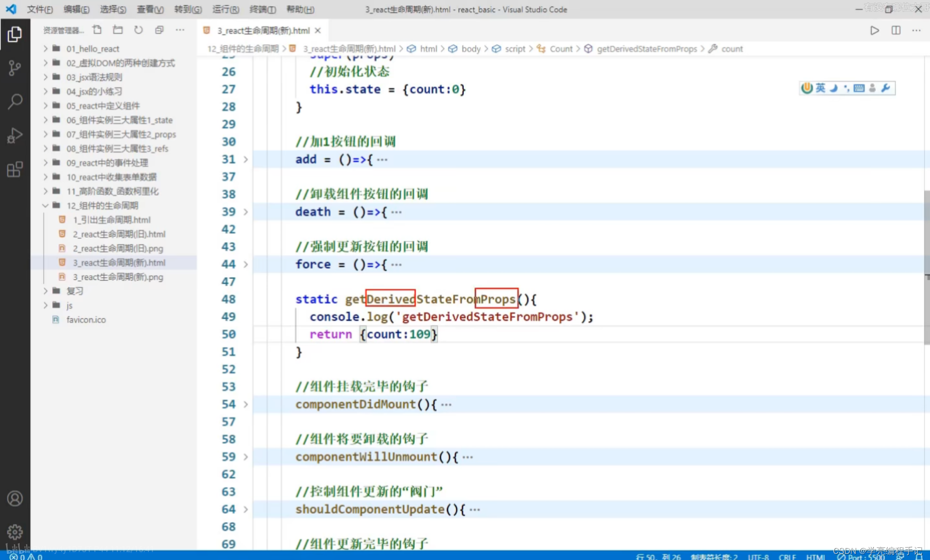Open editor more actions ellipsis
Screen dimensions: 930x560
pyautogui.click(x=916, y=30)
